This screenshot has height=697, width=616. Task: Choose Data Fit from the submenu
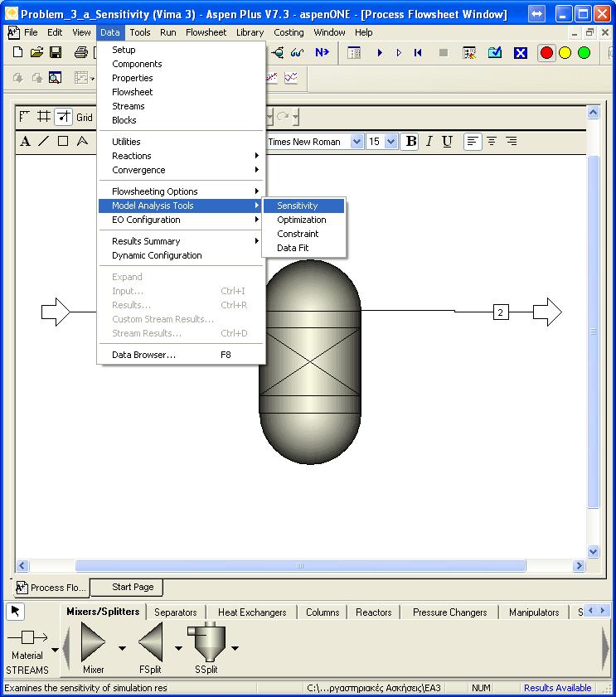click(x=303, y=248)
